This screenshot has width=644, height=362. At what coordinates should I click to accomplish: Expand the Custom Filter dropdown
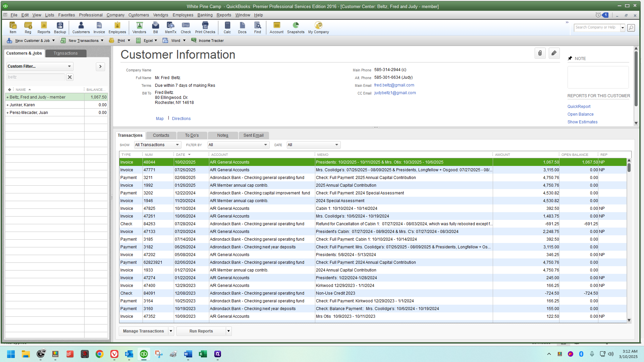69,66
